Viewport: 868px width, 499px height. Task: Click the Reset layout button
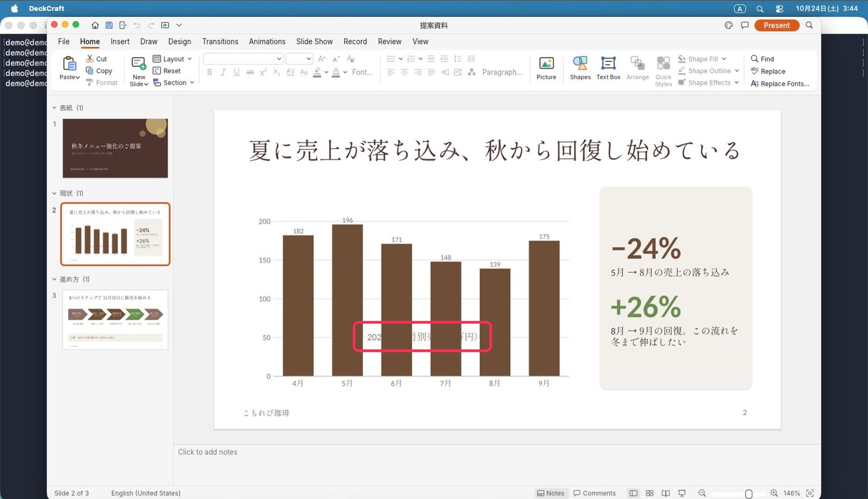[x=167, y=71]
